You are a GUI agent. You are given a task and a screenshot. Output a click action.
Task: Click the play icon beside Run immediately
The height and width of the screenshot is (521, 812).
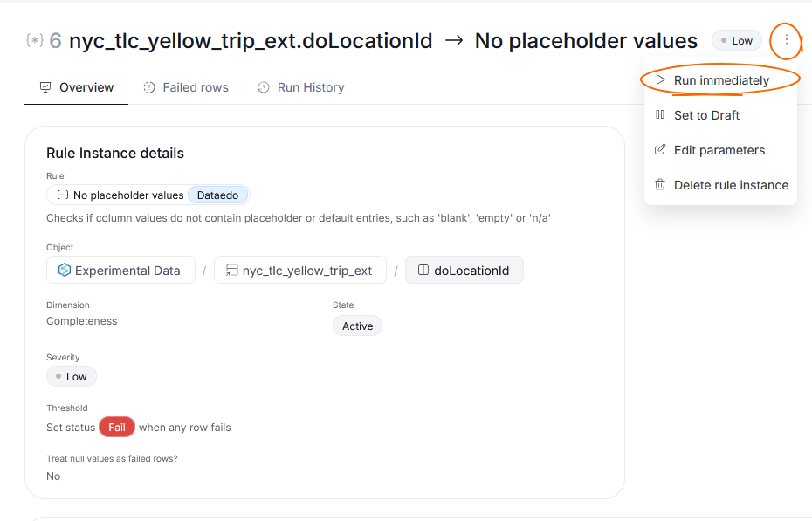(660, 79)
